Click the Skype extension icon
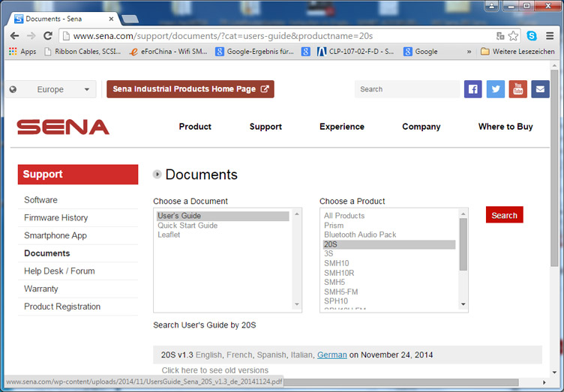The height and width of the screenshot is (392, 564). (x=532, y=36)
